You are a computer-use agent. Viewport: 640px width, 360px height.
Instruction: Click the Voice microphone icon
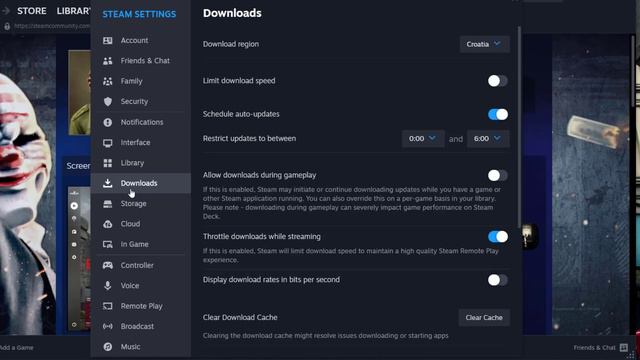108,286
